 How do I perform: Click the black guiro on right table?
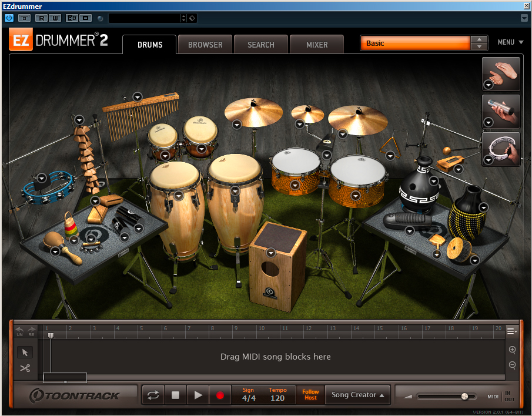click(x=407, y=221)
